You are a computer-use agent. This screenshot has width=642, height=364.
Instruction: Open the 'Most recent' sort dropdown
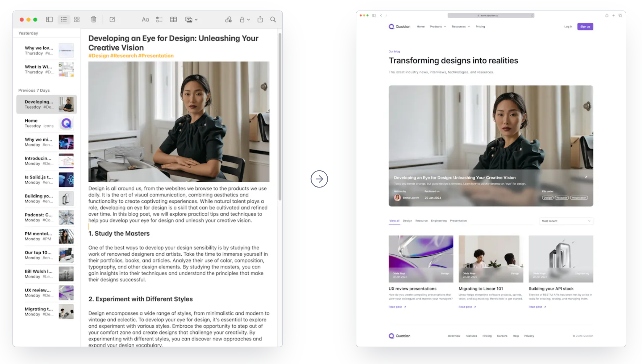point(565,221)
